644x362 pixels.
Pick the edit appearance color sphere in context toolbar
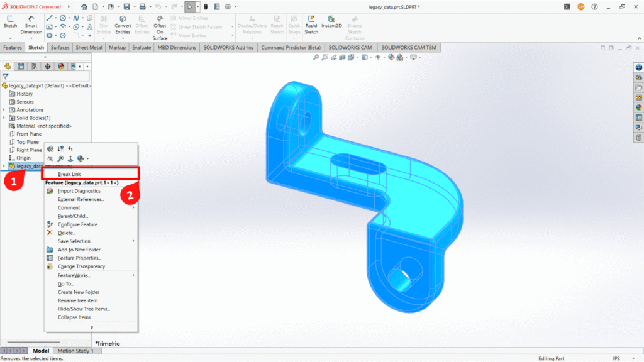click(x=81, y=158)
